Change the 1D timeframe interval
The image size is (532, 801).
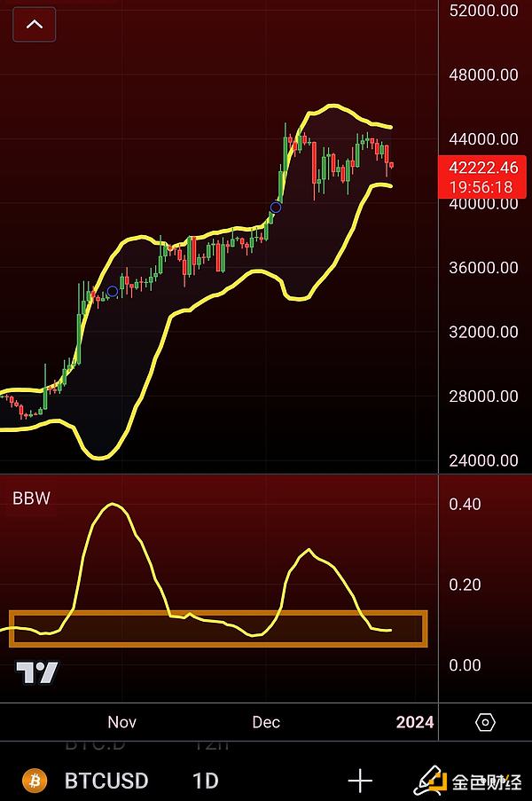(205, 781)
